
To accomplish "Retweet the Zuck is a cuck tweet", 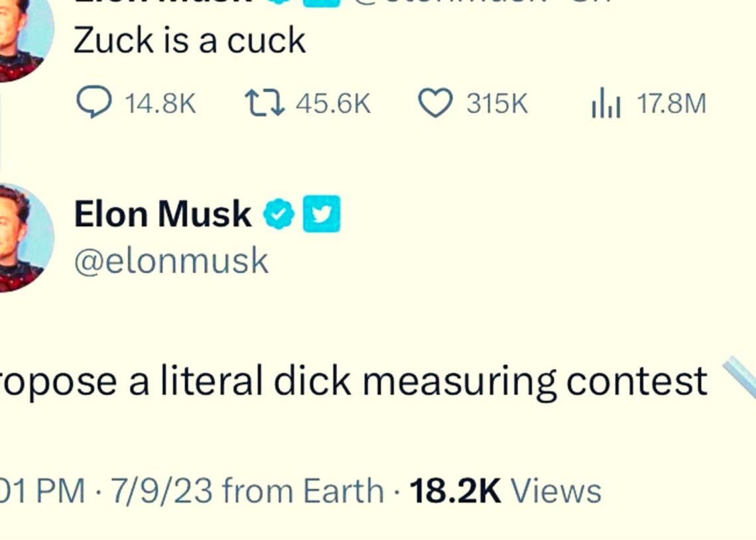I will click(x=265, y=102).
